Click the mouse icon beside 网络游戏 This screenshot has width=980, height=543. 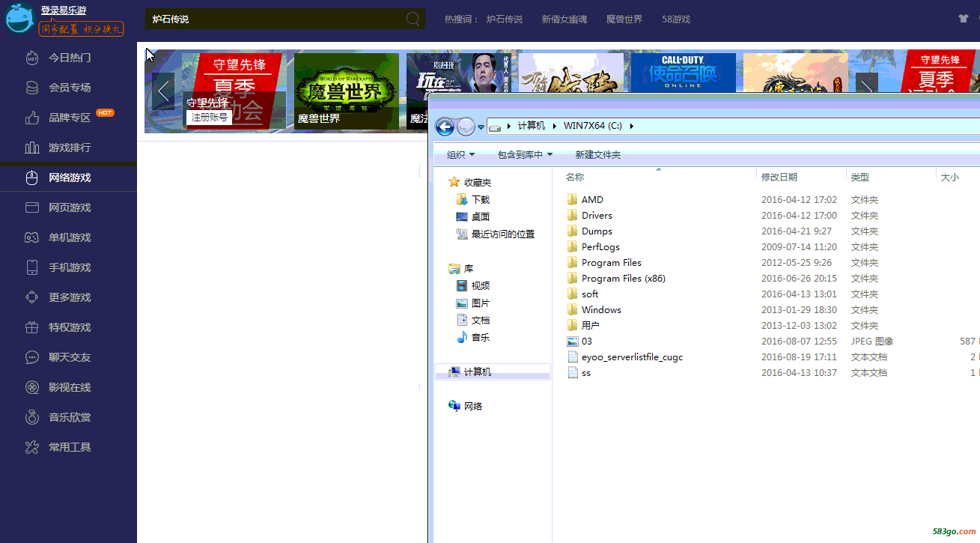[x=31, y=178]
